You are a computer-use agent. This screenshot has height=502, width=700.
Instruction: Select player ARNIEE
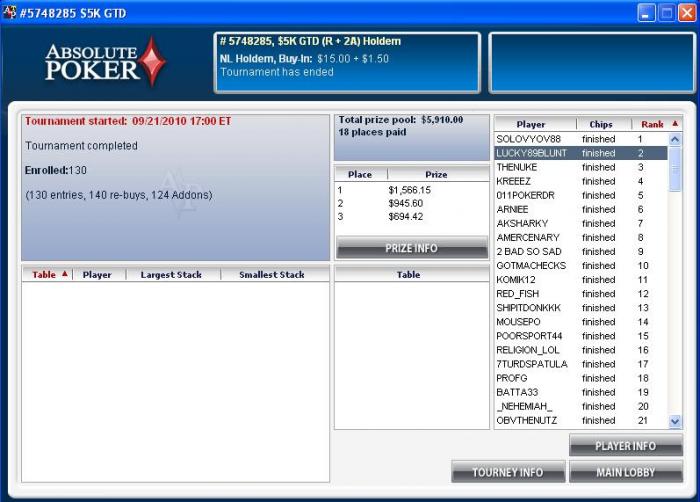click(x=581, y=209)
